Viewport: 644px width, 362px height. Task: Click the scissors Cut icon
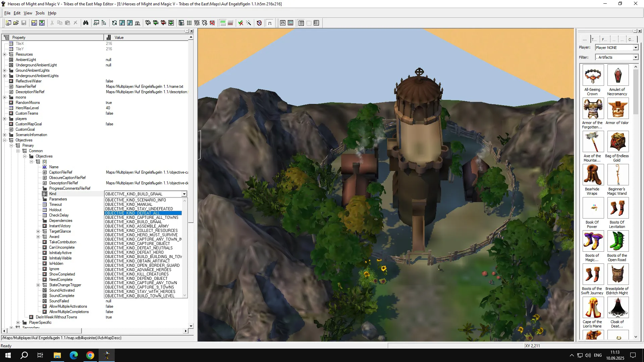pos(52,23)
